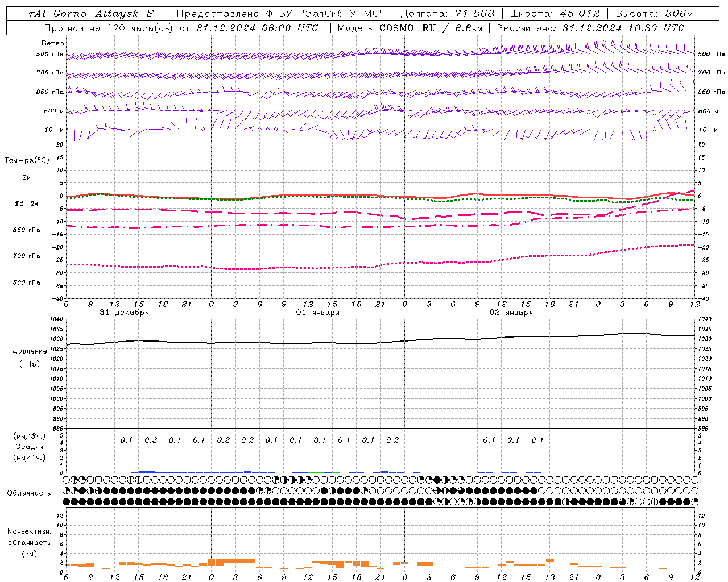
Task: Select the 02 января date label
Action: tap(511, 313)
